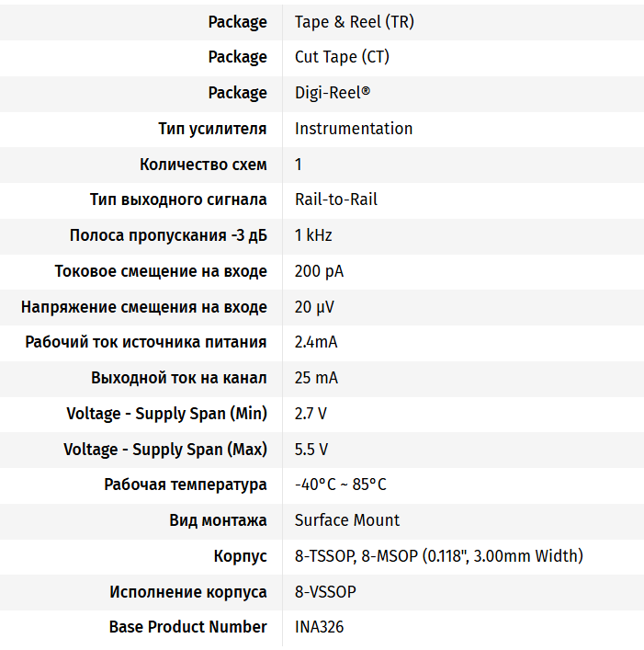
Task: Click the INA326 base product number
Action: pyautogui.click(x=319, y=627)
